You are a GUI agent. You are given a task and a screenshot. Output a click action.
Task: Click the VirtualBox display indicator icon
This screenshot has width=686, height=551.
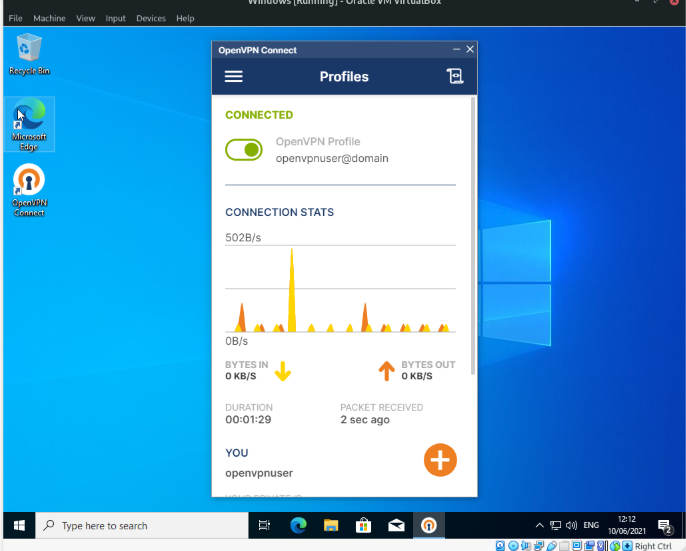577,546
